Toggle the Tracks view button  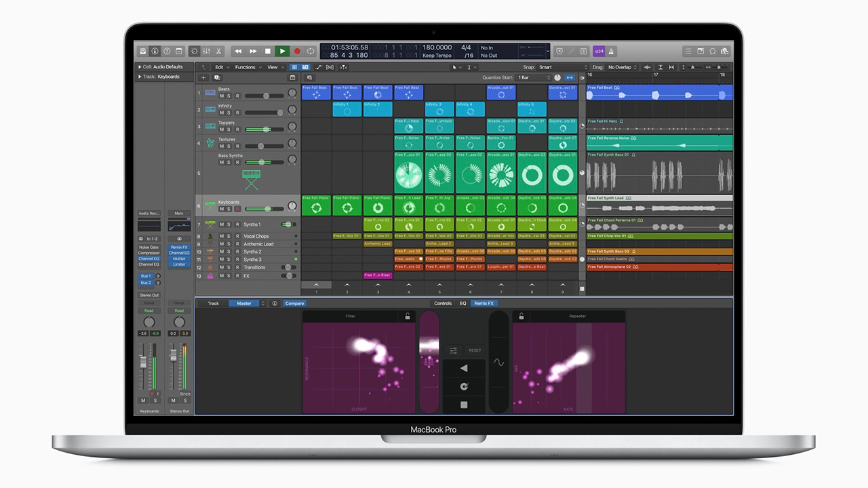tap(305, 67)
